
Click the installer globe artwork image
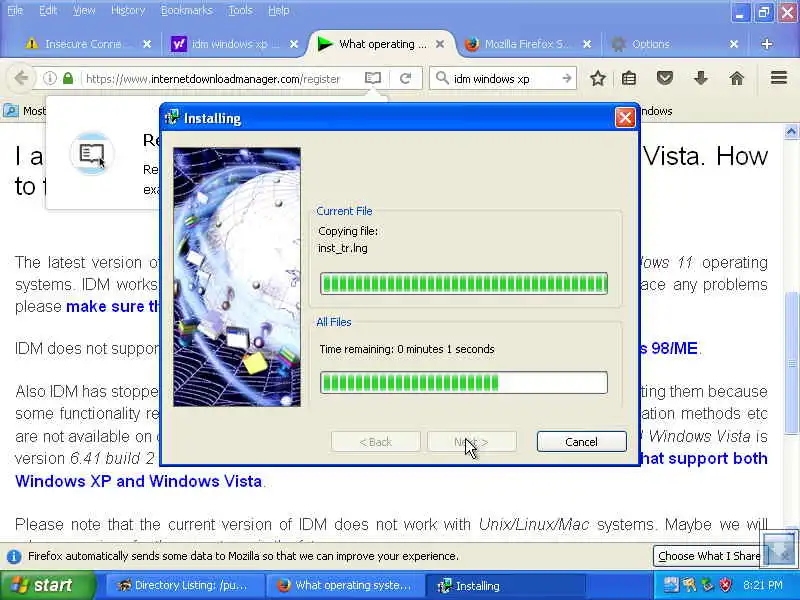click(x=237, y=277)
